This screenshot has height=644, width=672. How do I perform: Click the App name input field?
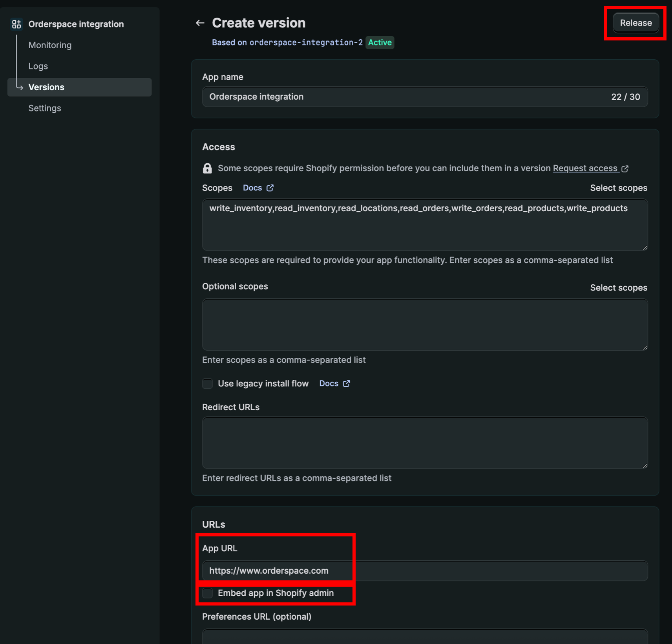coord(425,97)
